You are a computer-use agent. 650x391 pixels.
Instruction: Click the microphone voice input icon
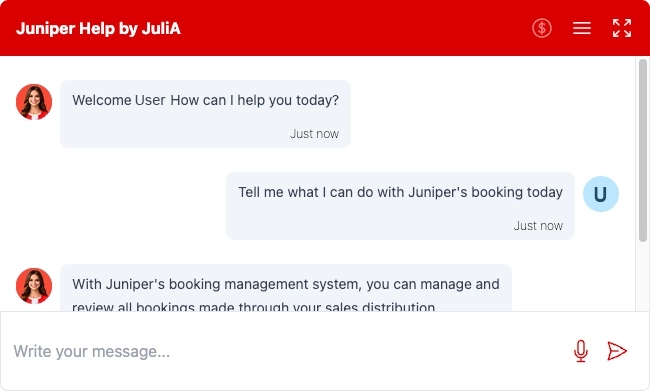[581, 351]
